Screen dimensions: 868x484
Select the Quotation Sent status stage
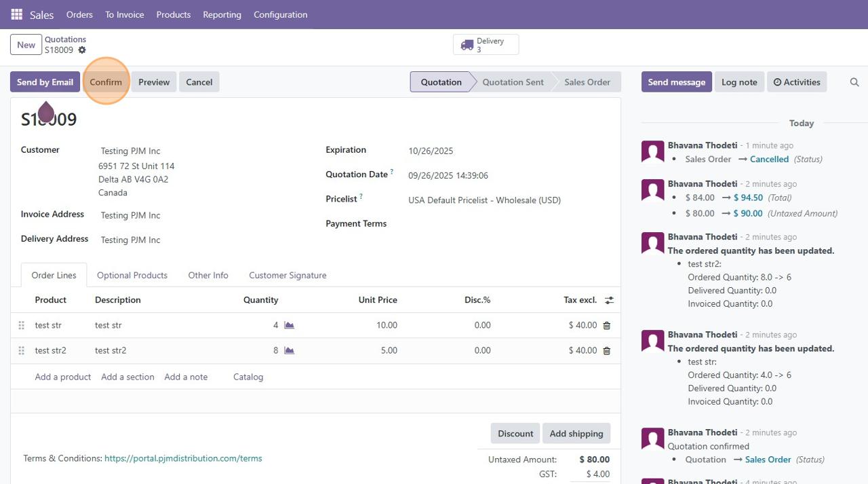[513, 82]
